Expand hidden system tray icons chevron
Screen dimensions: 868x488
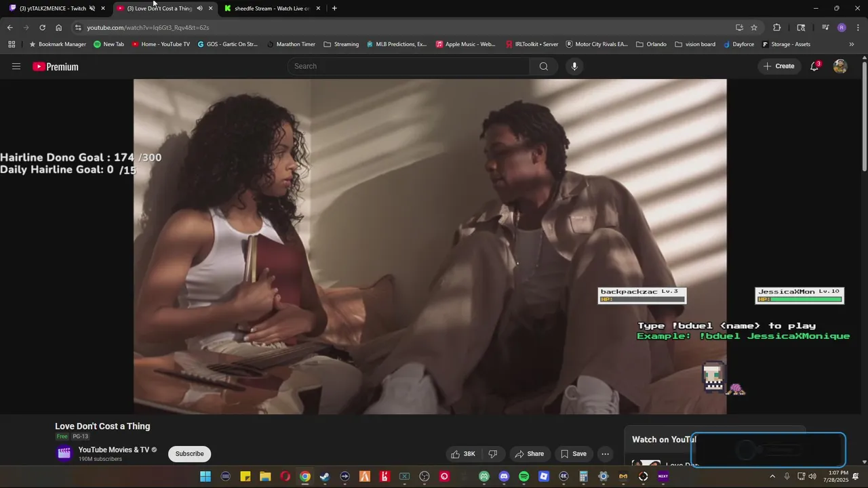[x=772, y=476]
